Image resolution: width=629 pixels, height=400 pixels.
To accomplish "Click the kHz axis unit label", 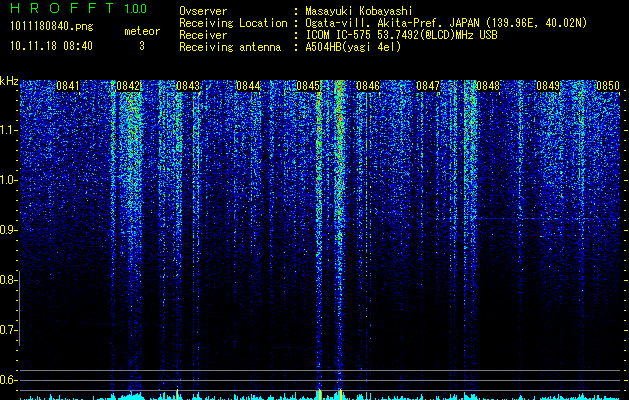I will coord(9,81).
